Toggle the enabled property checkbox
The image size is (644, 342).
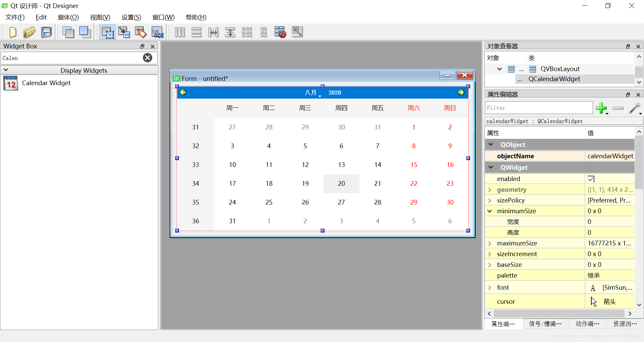point(591,179)
